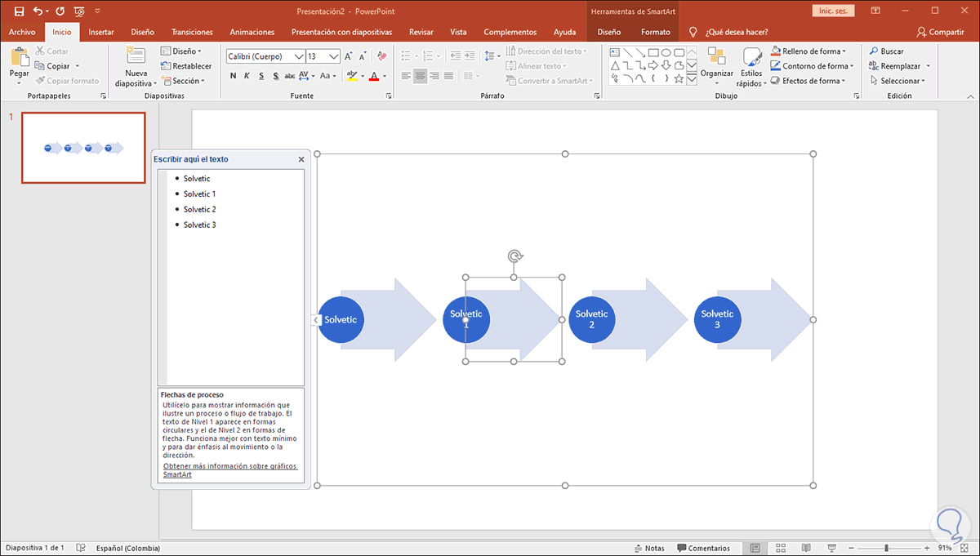The width and height of the screenshot is (980, 556).
Task: Open Notas pane from status bar
Action: coord(648,548)
